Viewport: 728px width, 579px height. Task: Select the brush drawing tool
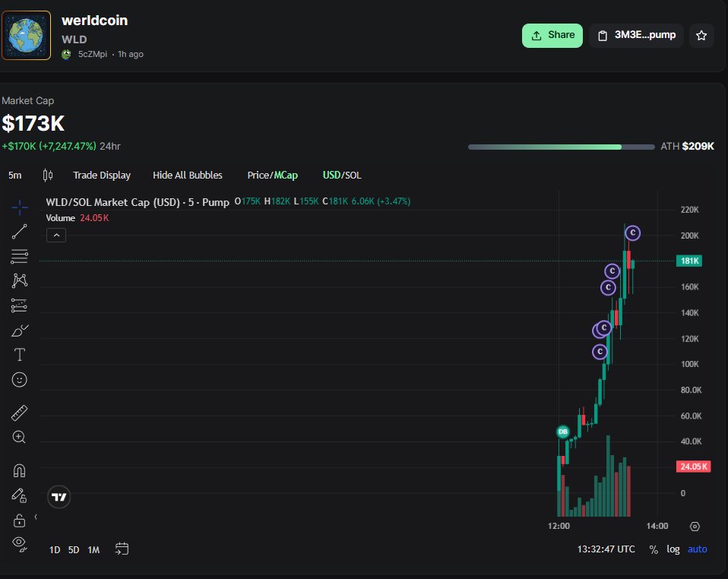[20, 330]
